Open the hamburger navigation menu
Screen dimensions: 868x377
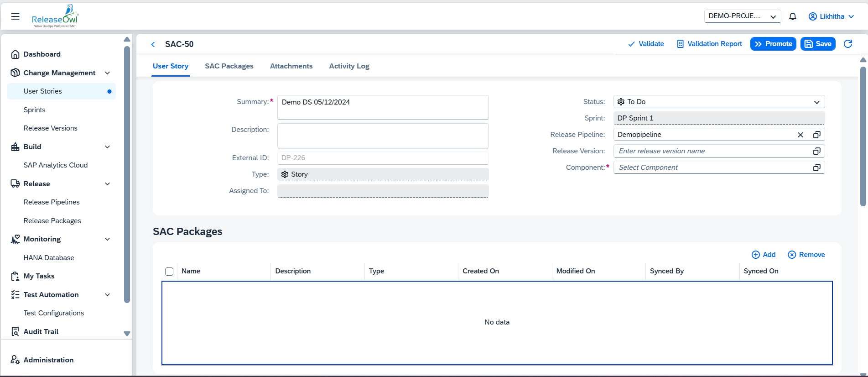15,16
